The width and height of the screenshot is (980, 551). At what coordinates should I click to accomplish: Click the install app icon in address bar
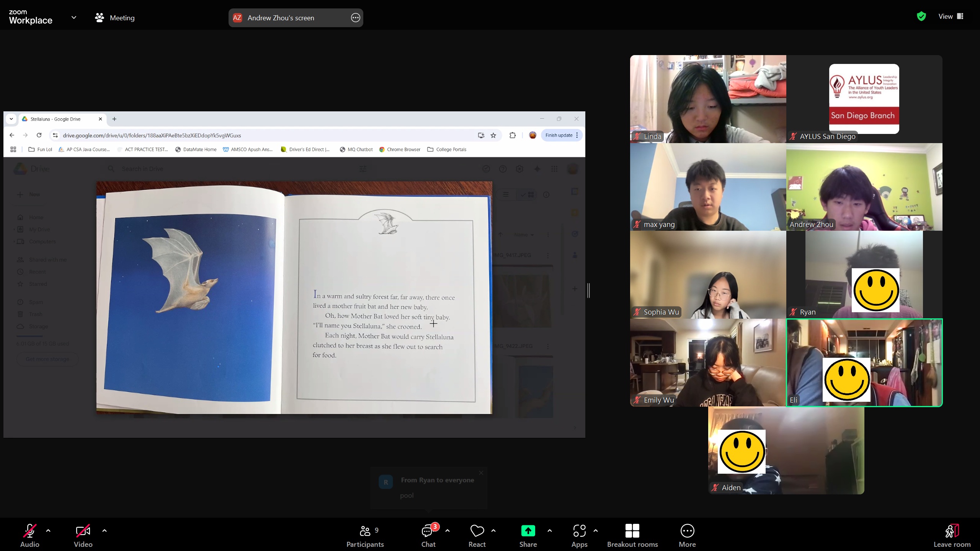click(481, 135)
